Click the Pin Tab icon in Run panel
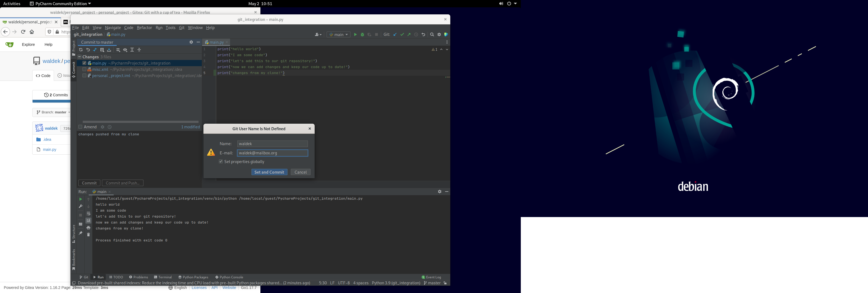The image size is (868, 293). (81, 233)
